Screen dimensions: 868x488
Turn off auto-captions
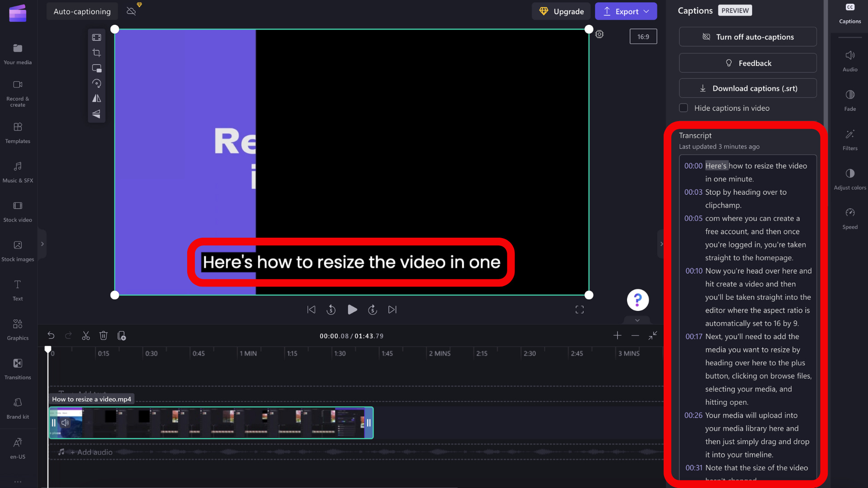point(748,37)
